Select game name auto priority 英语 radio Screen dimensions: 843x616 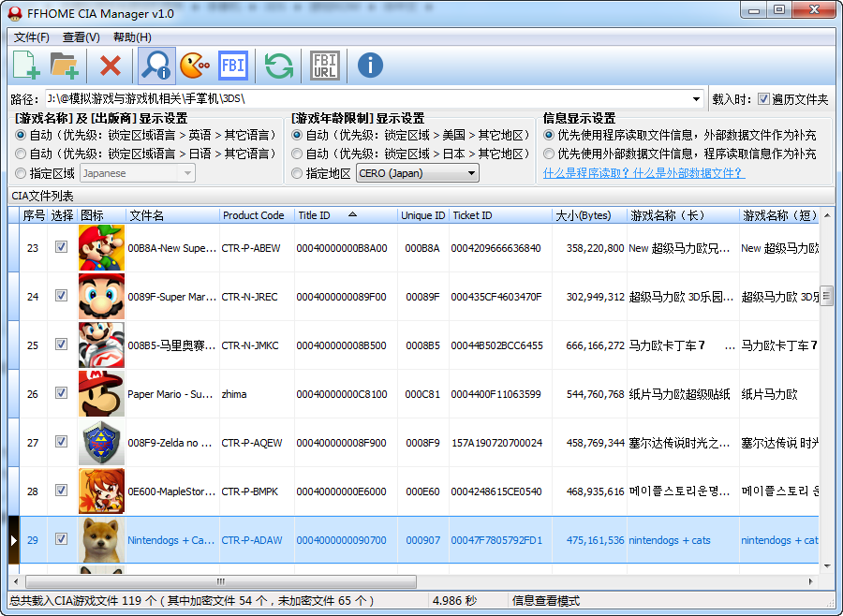[x=21, y=135]
